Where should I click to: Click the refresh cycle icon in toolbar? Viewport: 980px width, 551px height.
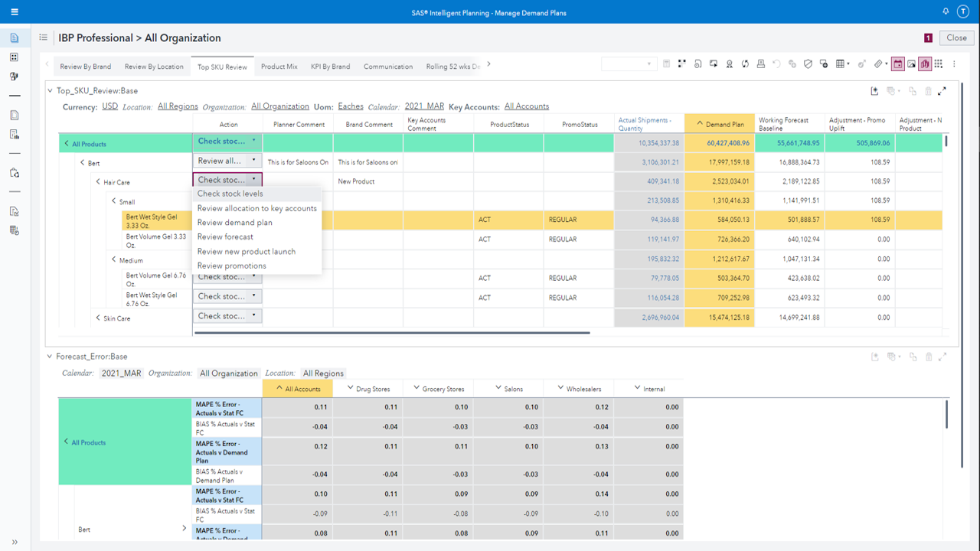click(745, 64)
